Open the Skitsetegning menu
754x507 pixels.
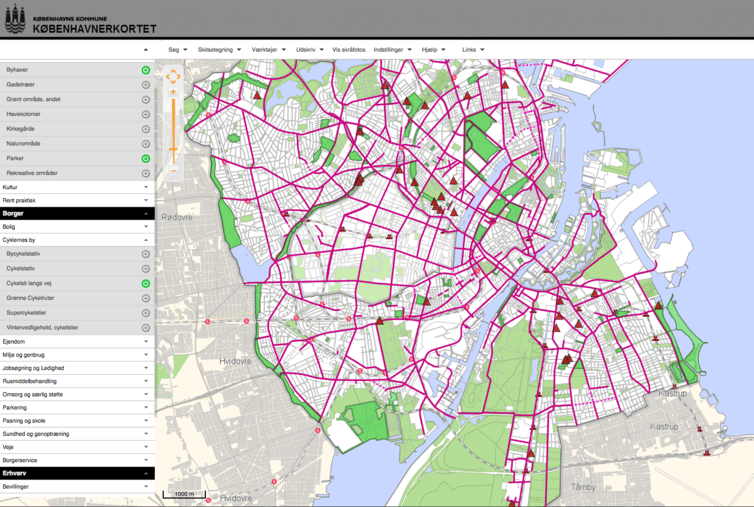tap(219, 50)
